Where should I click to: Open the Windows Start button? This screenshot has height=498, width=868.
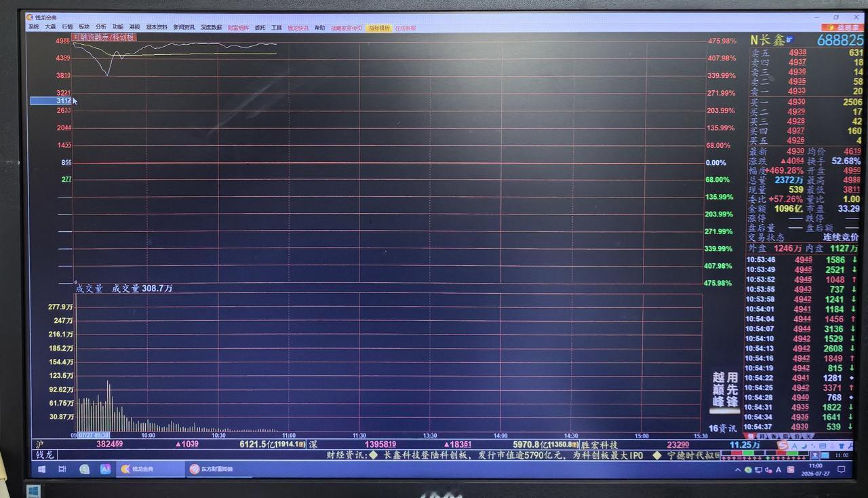(41, 469)
